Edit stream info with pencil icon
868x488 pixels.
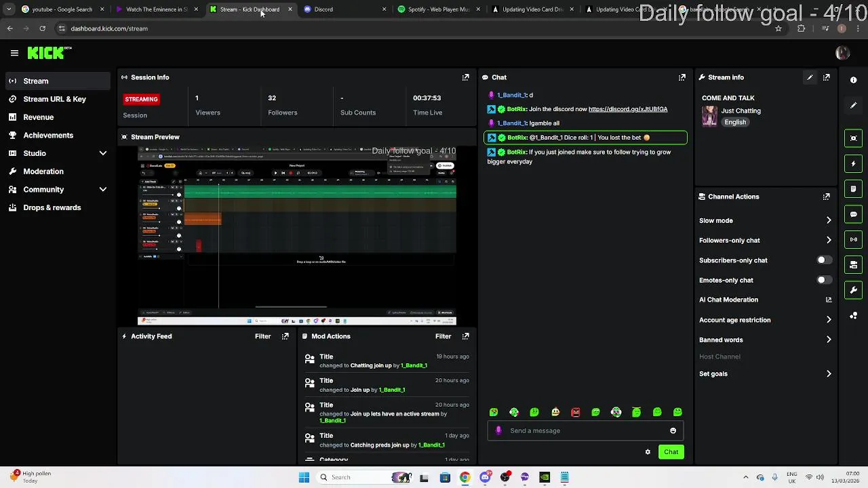[x=810, y=77]
